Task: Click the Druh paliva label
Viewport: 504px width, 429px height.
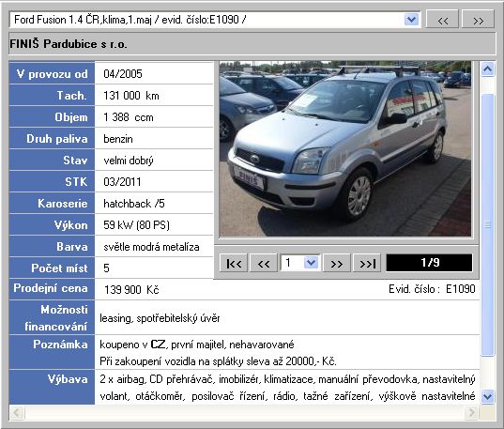Action: coord(57,139)
